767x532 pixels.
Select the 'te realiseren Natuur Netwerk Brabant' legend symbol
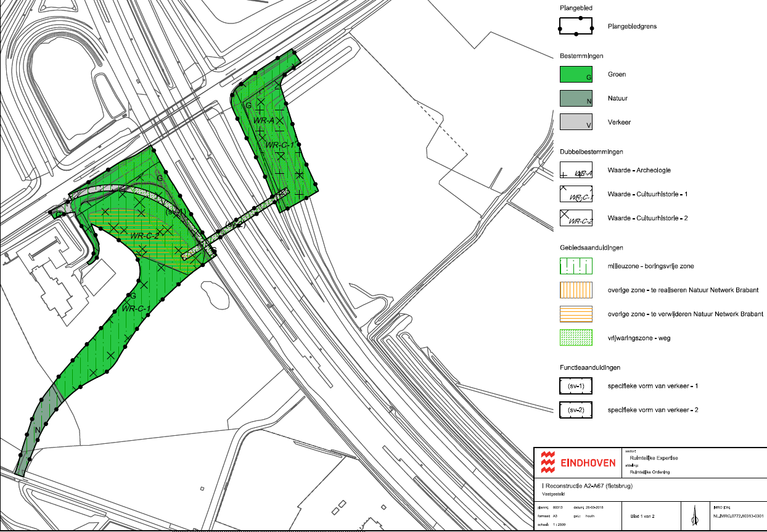tap(576, 290)
